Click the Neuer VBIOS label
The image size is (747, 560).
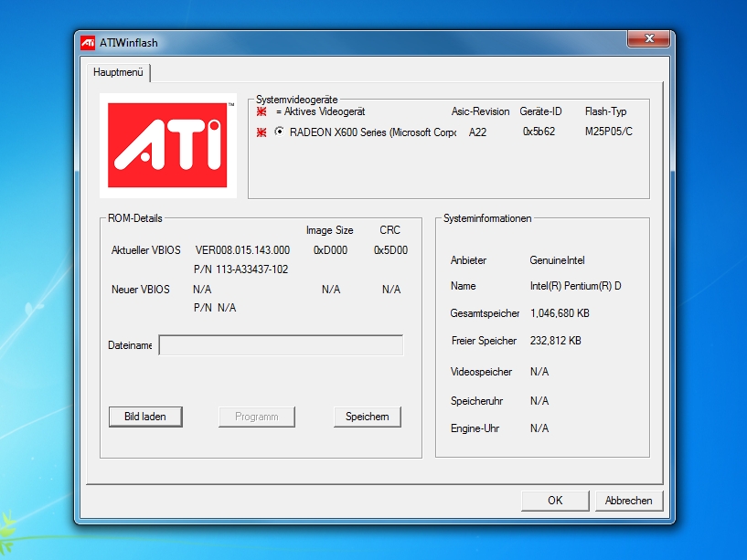point(141,290)
